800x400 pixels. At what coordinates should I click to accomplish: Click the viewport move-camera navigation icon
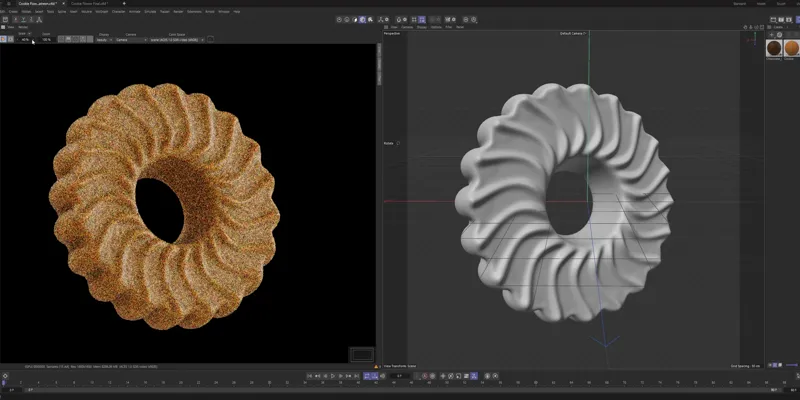click(745, 27)
